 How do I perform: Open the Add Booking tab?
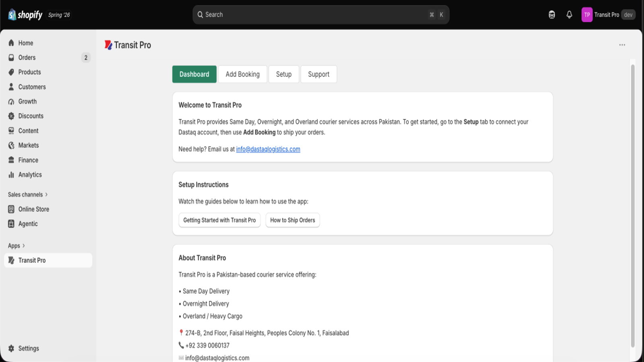(243, 74)
